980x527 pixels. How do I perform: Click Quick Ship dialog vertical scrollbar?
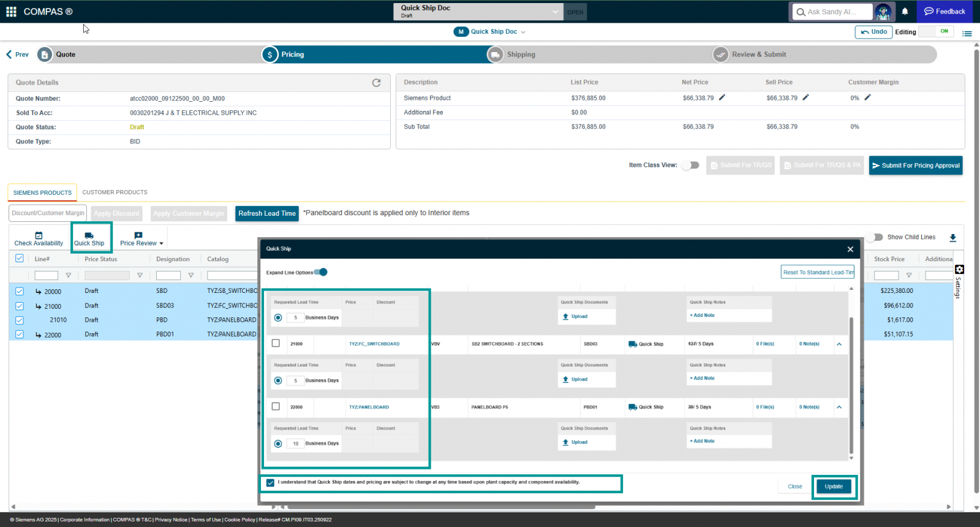(851, 385)
